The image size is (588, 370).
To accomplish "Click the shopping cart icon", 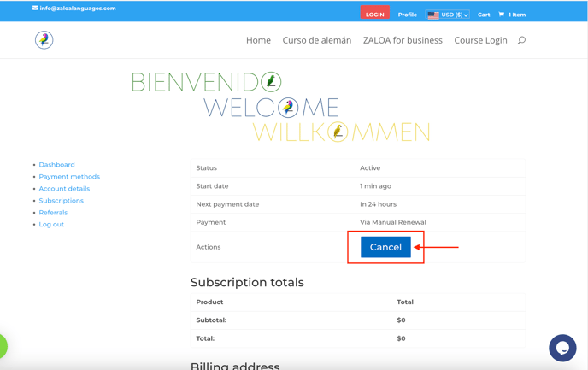I will 501,15.
